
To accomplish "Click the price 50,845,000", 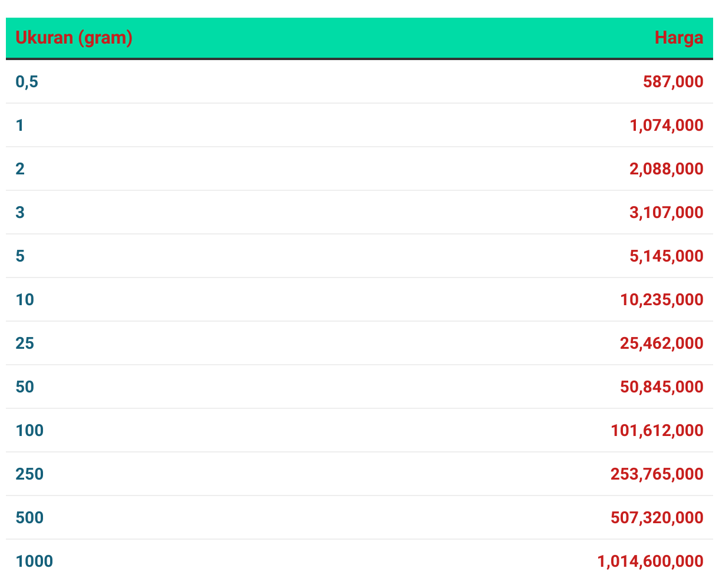I will [662, 387].
